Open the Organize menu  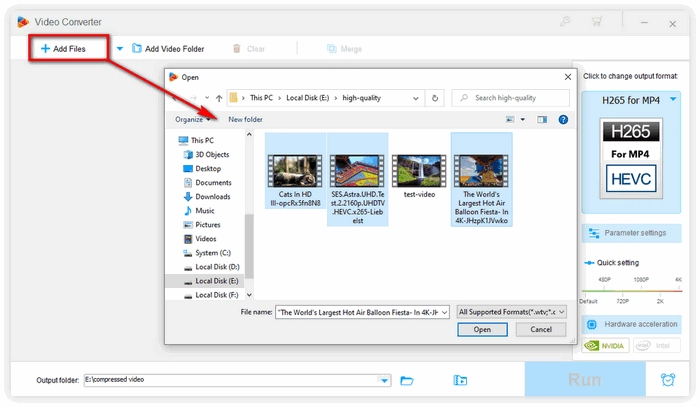click(192, 119)
